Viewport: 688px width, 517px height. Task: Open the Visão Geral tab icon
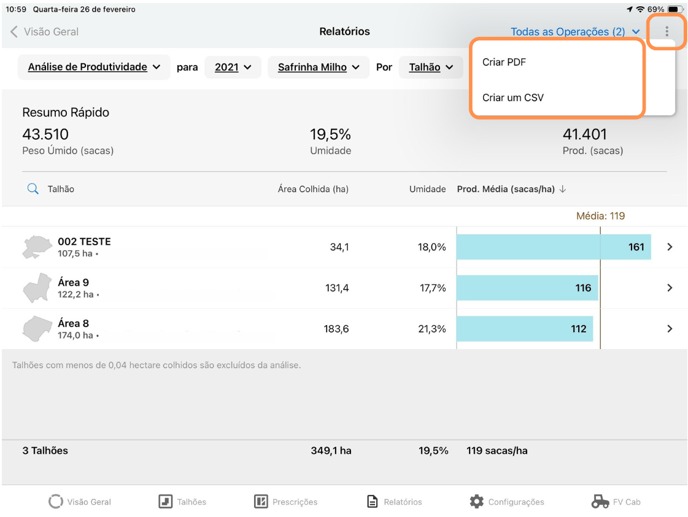coord(56,501)
